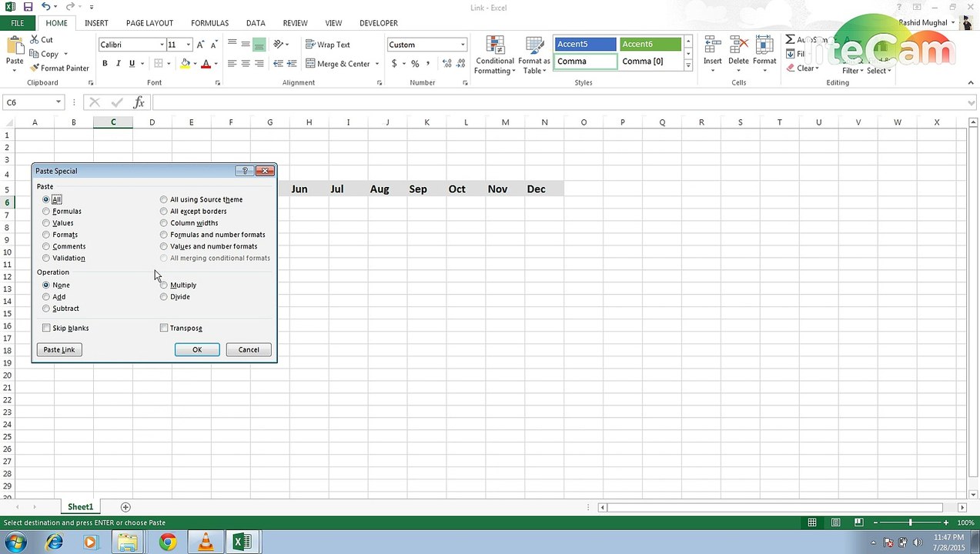Click the Comma Style icon
Image resolution: width=980 pixels, height=554 pixels.
click(x=428, y=64)
